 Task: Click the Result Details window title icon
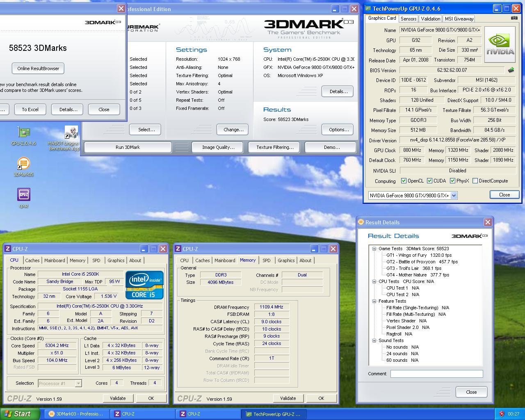click(361, 222)
